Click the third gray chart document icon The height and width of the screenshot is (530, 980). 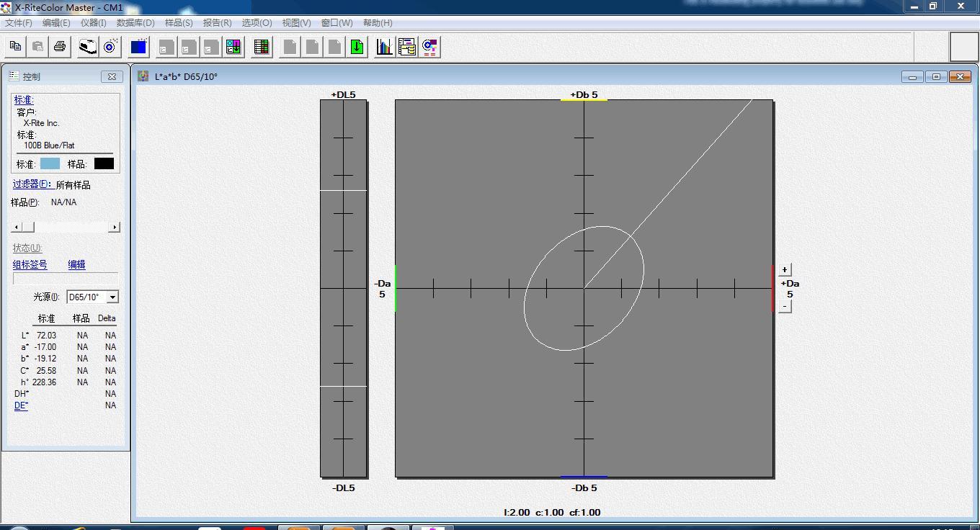click(x=211, y=47)
